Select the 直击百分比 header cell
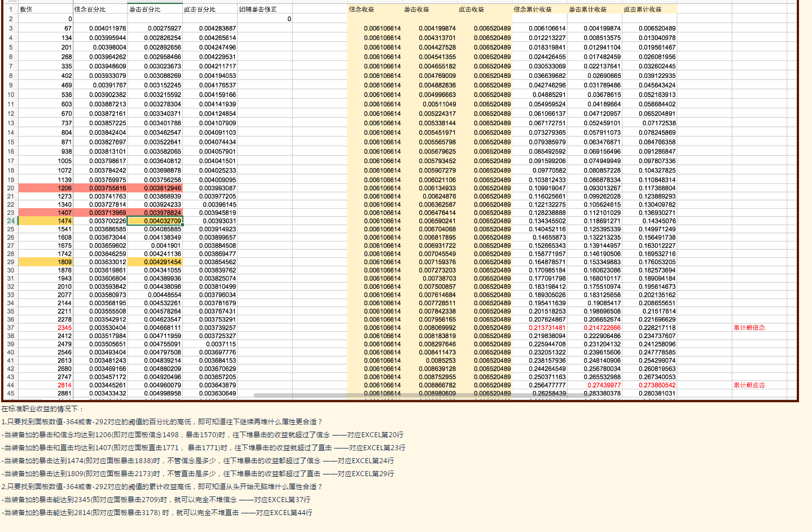812x532 pixels. click(x=210, y=9)
